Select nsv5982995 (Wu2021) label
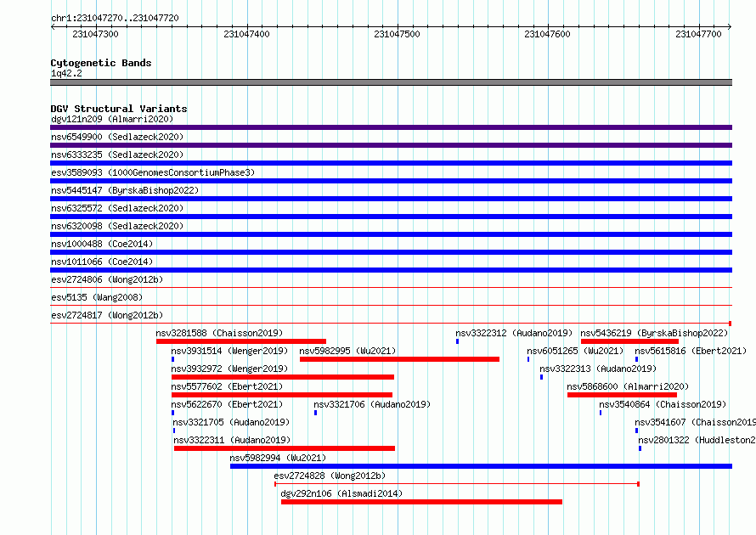 (x=347, y=351)
